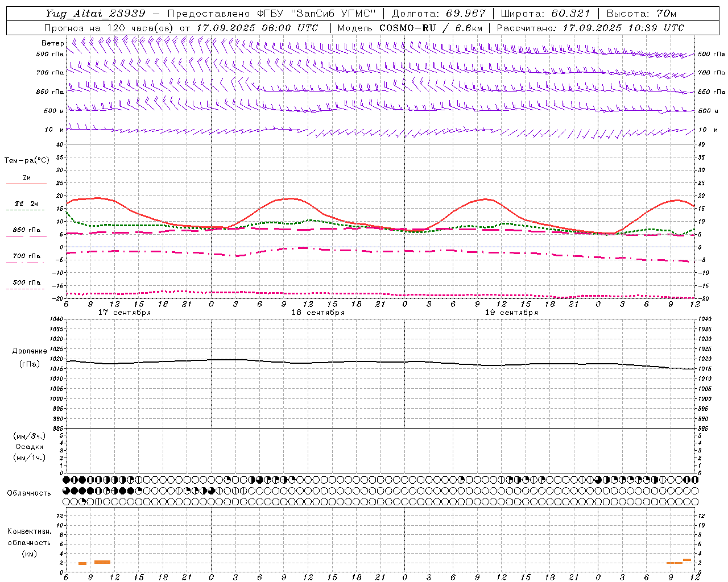Select the "Td 2м" dew point legend entry
Viewport: 728px width, 582px height.
(26, 203)
